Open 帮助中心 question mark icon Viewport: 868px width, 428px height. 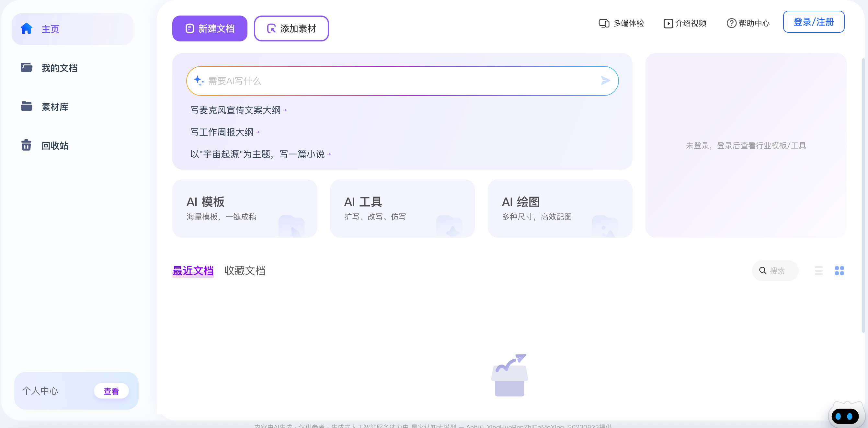click(x=731, y=23)
